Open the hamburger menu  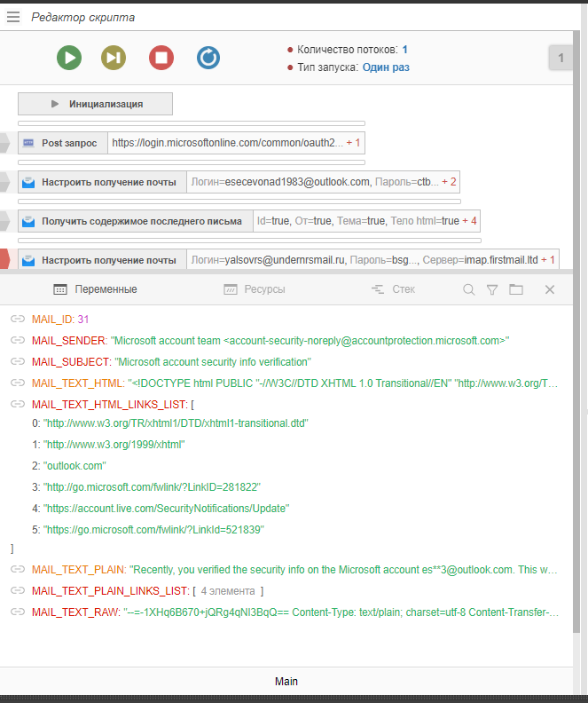point(13,17)
